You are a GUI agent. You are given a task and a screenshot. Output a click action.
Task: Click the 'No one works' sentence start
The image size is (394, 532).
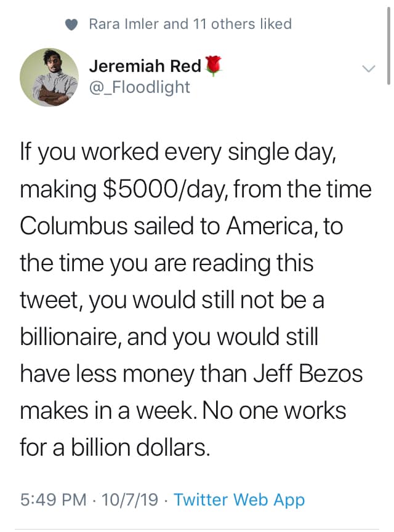pyautogui.click(x=274, y=411)
